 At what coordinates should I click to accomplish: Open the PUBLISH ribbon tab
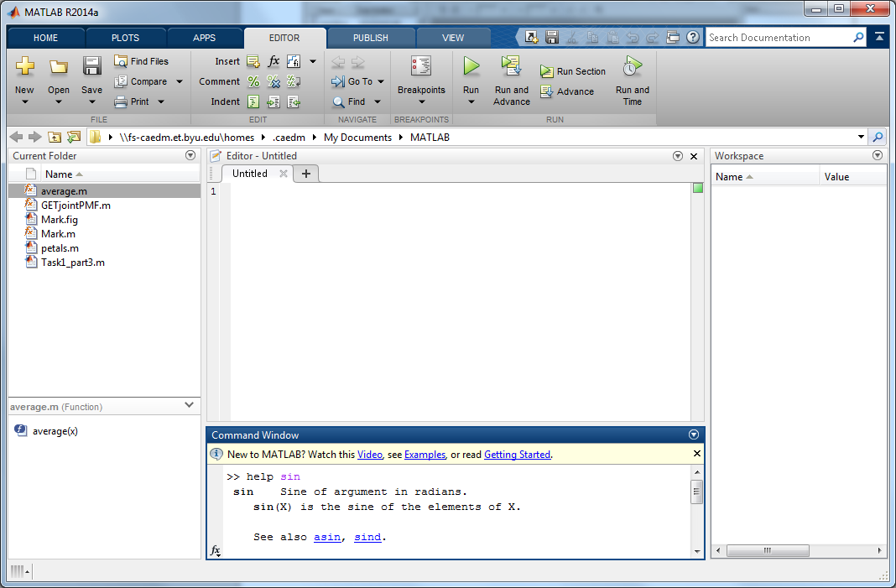pos(370,38)
